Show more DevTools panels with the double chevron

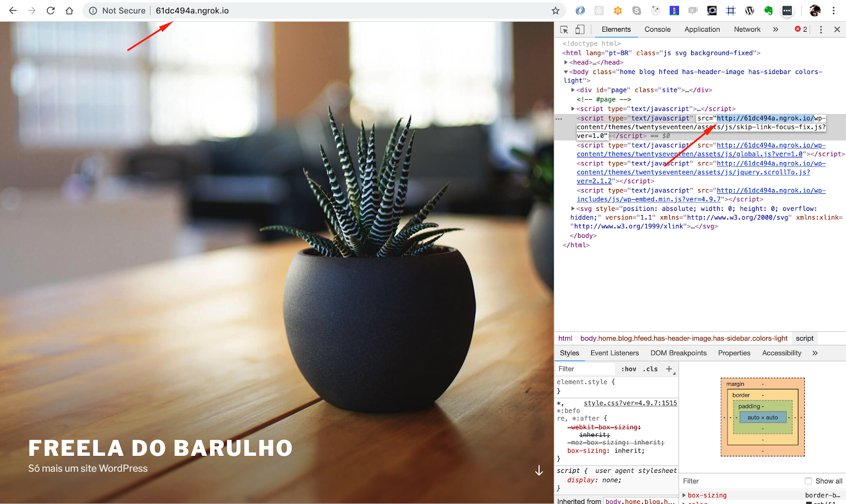(x=776, y=30)
